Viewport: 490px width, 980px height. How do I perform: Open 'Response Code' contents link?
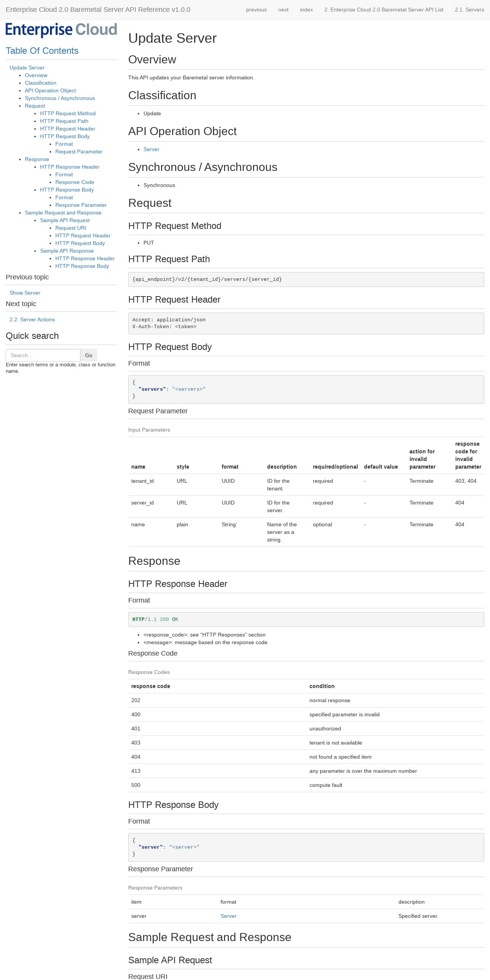75,182
